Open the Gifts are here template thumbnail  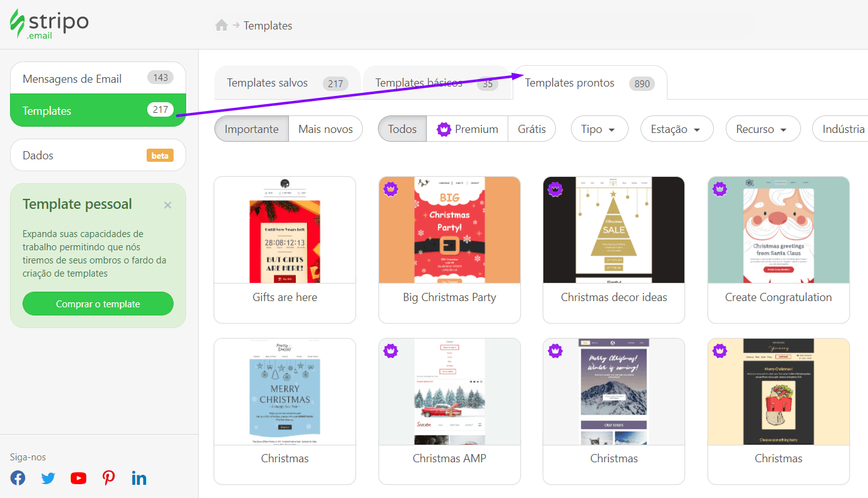(x=285, y=230)
